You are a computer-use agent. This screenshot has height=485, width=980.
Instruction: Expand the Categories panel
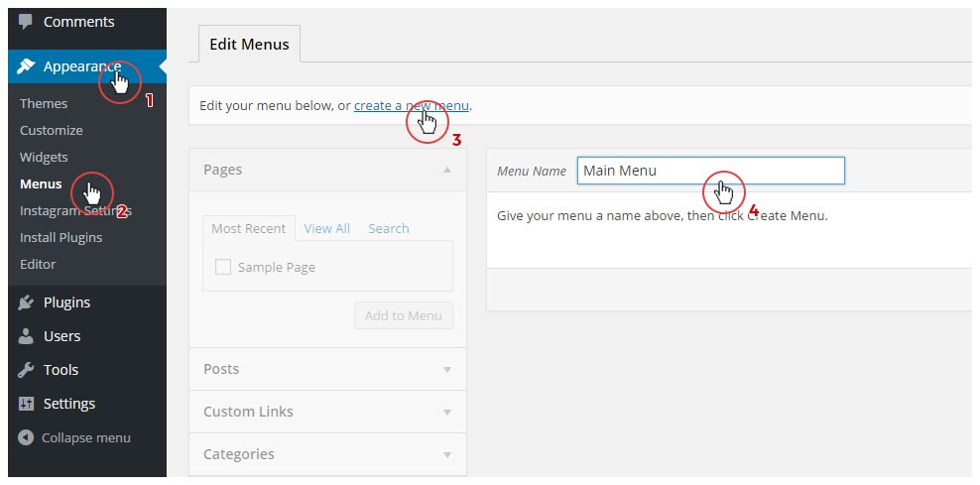447,454
